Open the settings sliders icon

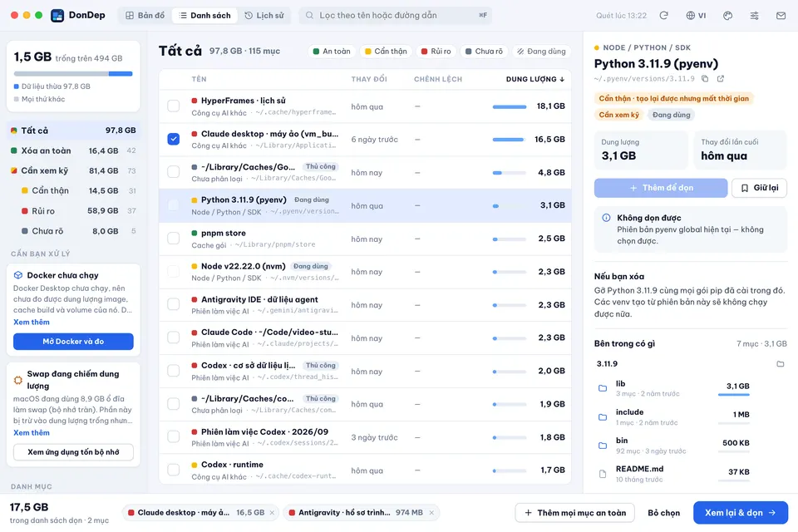[x=754, y=15]
